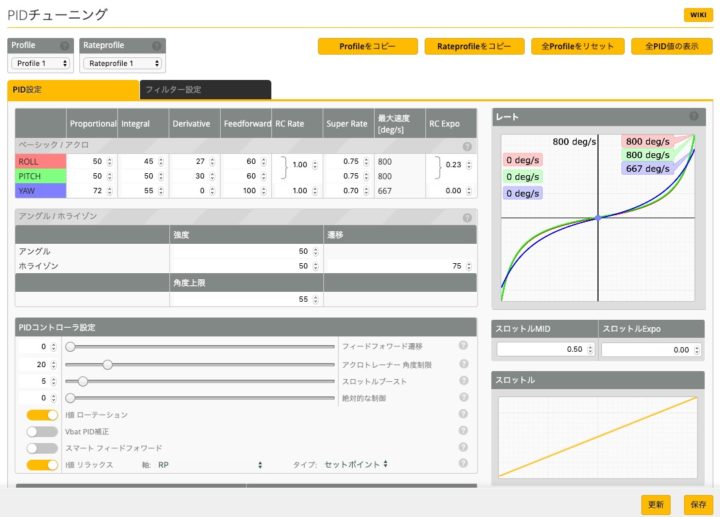Open the タイプ セットポイント dropdown

pyautogui.click(x=356, y=464)
